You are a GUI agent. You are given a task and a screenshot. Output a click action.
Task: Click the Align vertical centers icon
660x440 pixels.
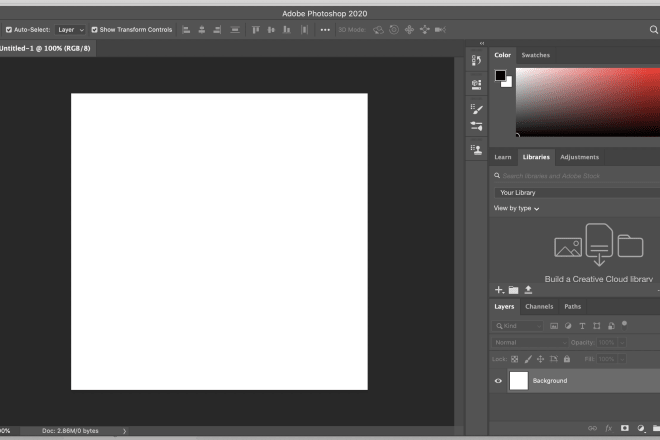pos(271,30)
